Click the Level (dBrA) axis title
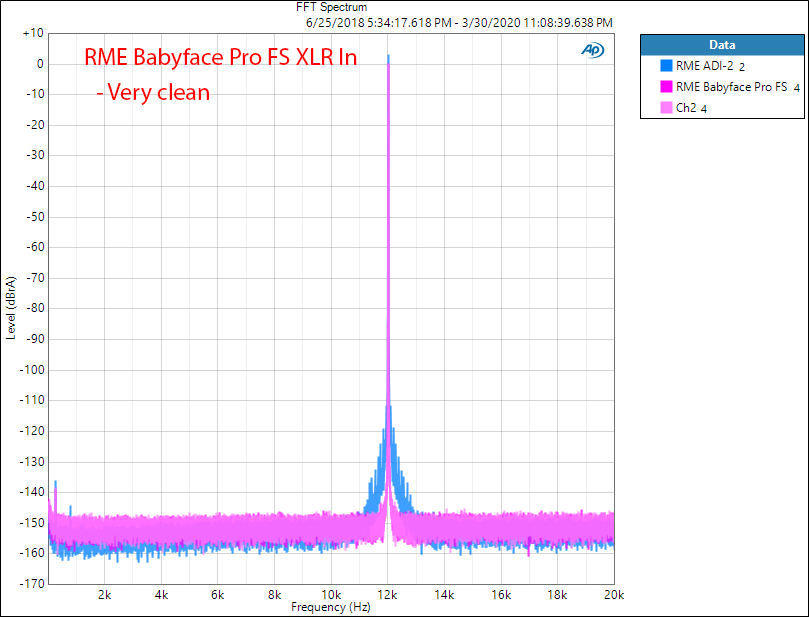The width and height of the screenshot is (809, 617). 11,308
